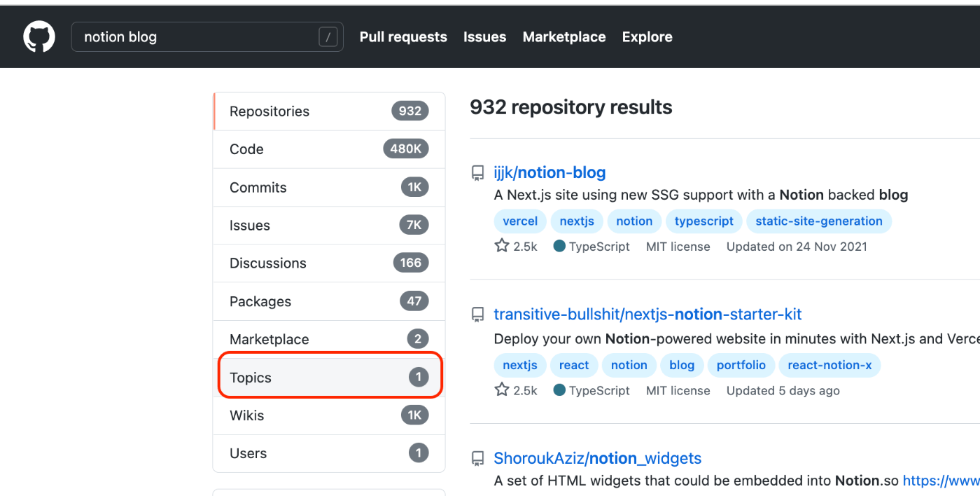Click the star icon for ijjk/notion-blog
This screenshot has width=980, height=496.
click(x=501, y=246)
